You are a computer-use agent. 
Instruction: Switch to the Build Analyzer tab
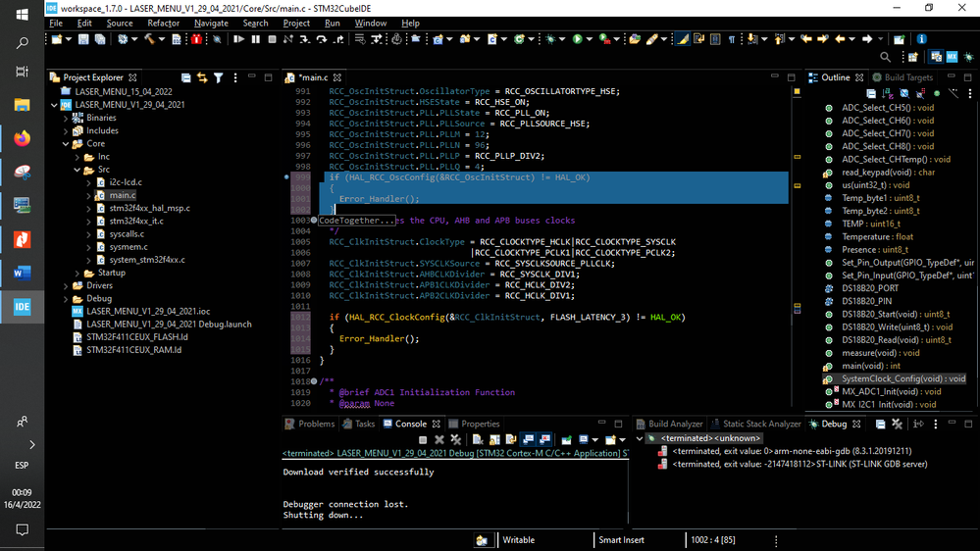(x=669, y=424)
